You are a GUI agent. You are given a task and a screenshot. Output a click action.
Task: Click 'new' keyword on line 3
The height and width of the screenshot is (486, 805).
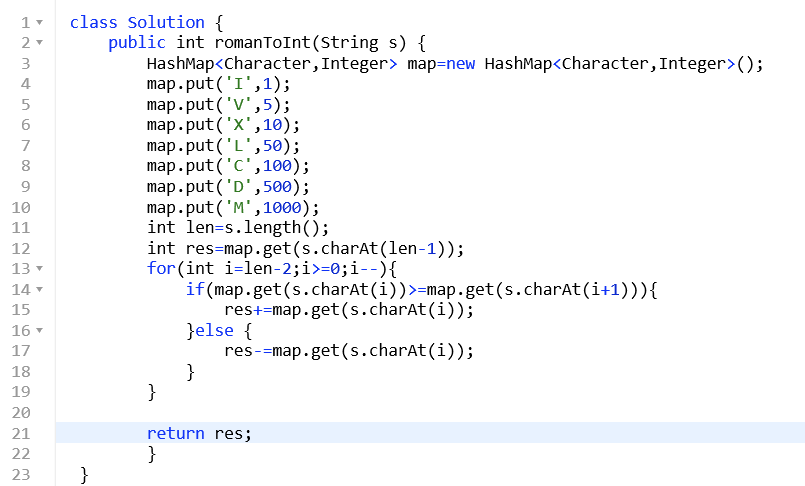coord(461,64)
